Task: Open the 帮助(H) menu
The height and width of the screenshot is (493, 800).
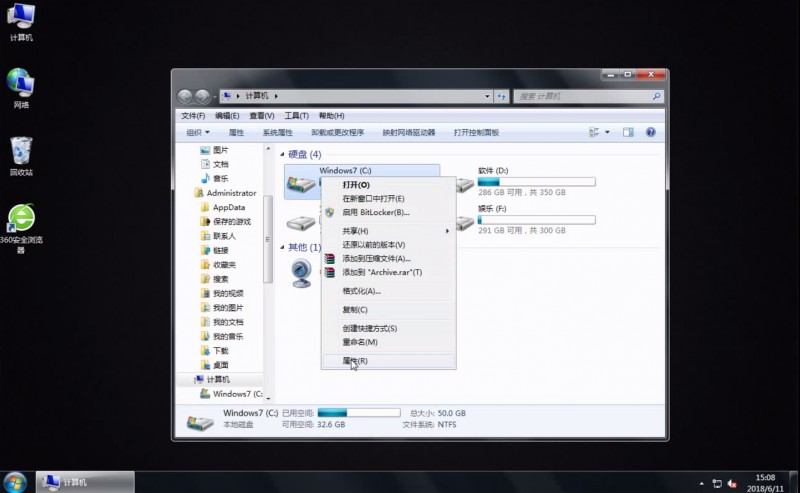Action: point(332,116)
